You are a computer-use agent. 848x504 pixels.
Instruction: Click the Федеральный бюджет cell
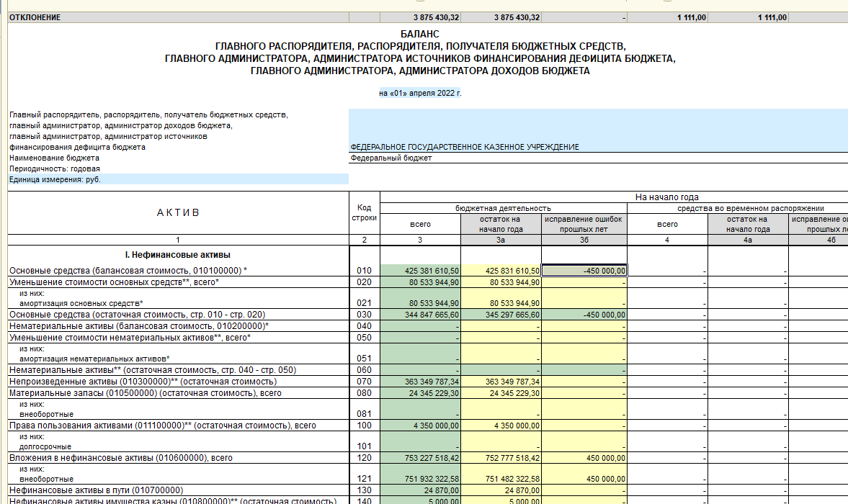tap(391, 158)
